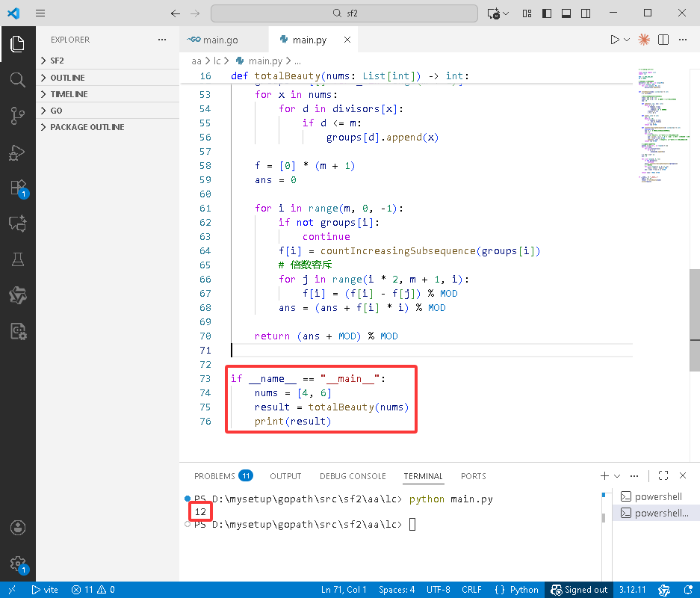Open Source Control view
Screen dimensions: 700x598
click(17, 116)
